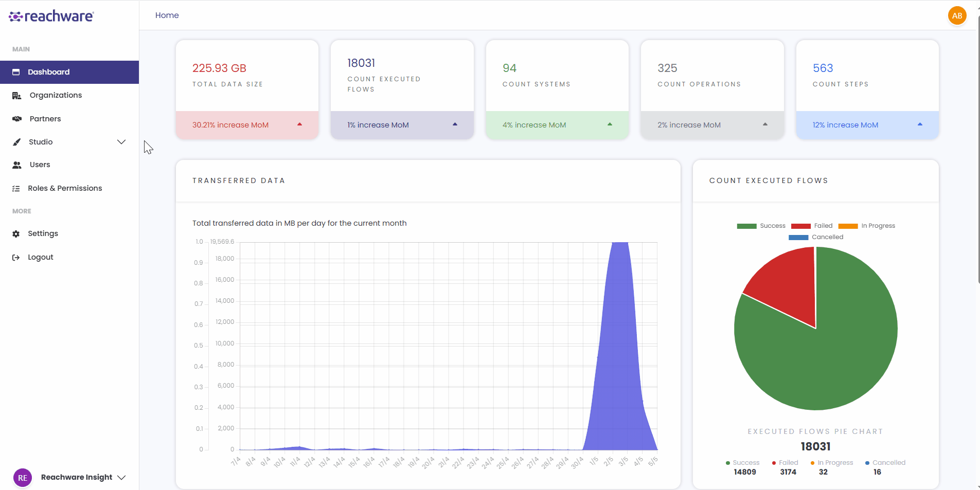980x490 pixels.
Task: Click the Total Data Size increase arrow
Action: pyautogui.click(x=299, y=124)
